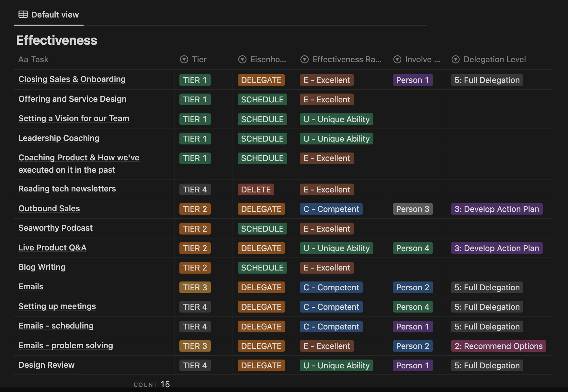
Task: Click the COUNT 15 summary at table bottom
Action: point(152,384)
